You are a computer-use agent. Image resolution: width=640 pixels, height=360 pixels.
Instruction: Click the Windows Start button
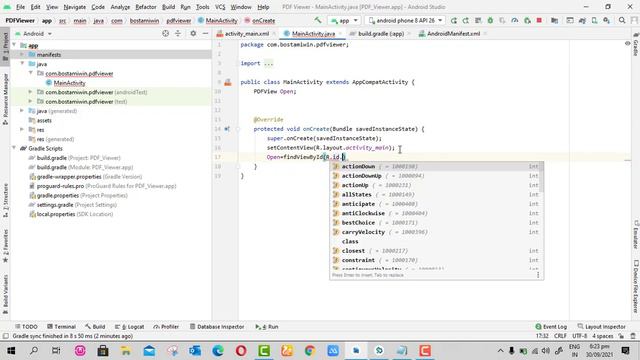point(11,351)
